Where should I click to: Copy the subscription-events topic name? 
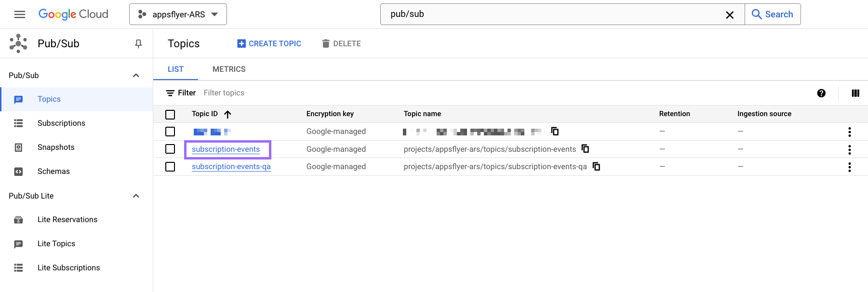[x=586, y=149]
